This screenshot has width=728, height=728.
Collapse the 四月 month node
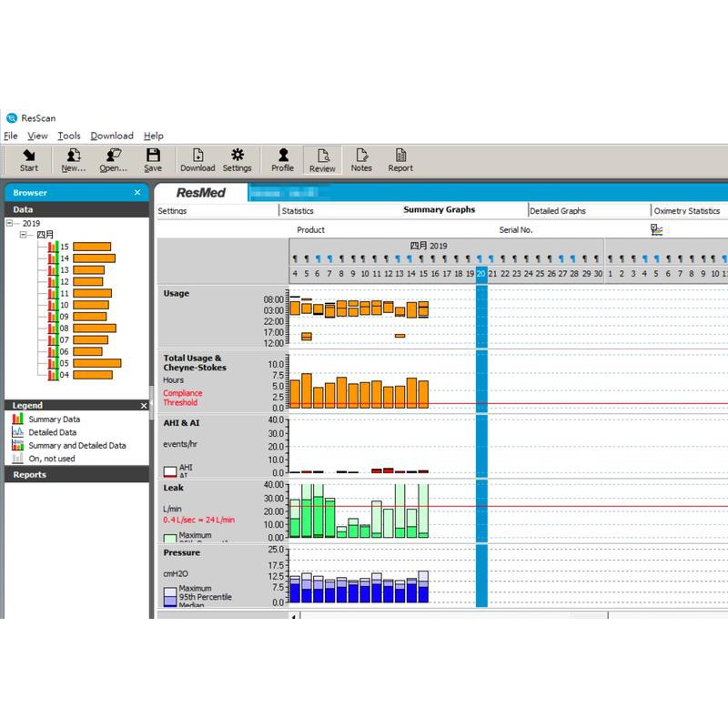tap(23, 235)
